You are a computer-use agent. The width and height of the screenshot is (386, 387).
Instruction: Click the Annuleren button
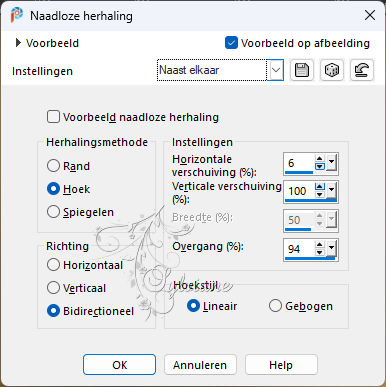[200, 365]
